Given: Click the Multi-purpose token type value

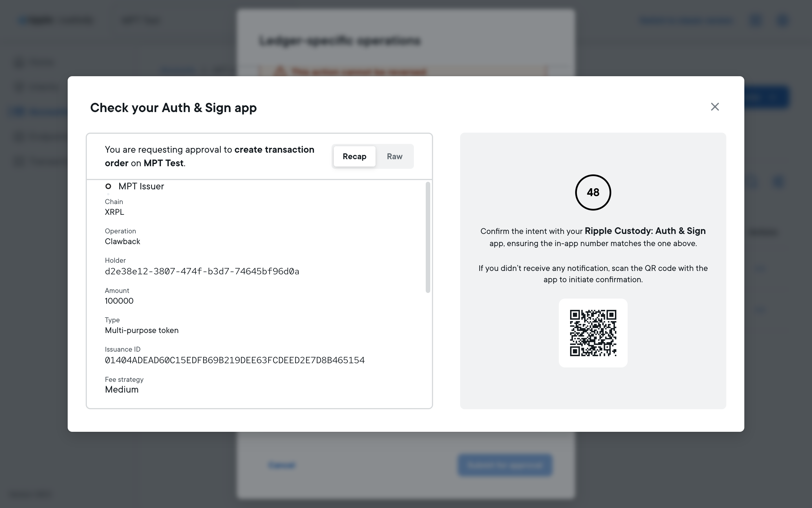Looking at the screenshot, I should pos(142,330).
